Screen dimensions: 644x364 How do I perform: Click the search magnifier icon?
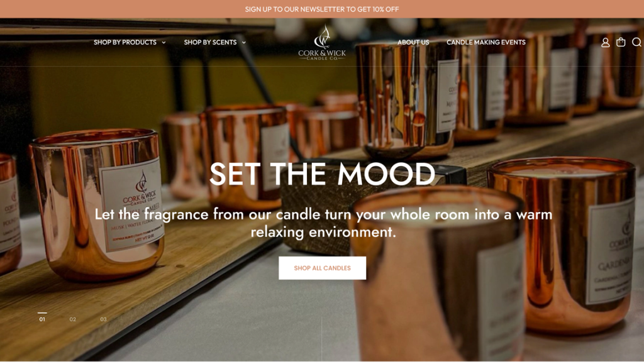click(x=636, y=42)
